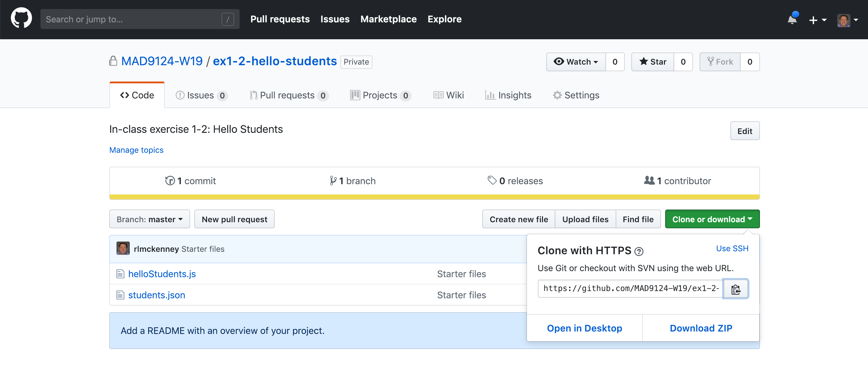The width and height of the screenshot is (868, 375).
Task: Open the rlmckenney author link
Action: tap(156, 249)
